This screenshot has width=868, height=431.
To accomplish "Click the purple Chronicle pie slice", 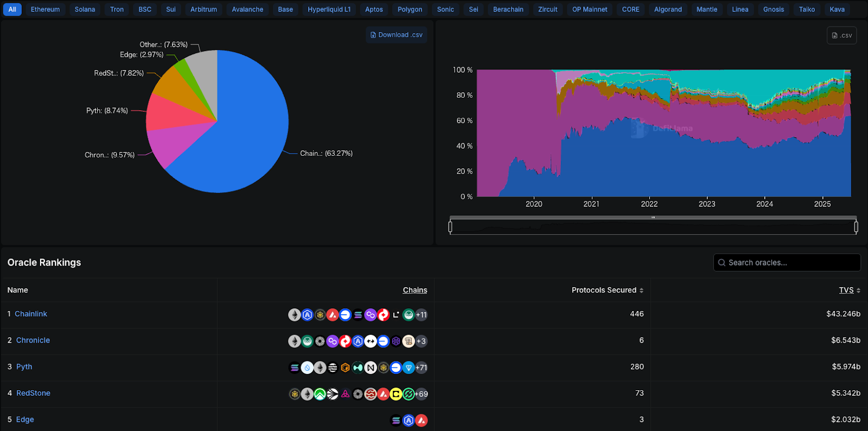I will click(176, 142).
